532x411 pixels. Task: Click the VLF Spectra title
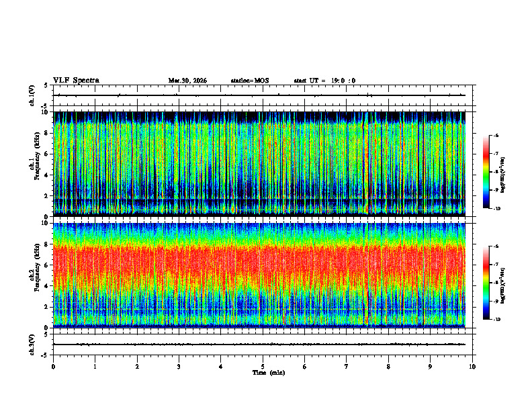[x=76, y=81]
